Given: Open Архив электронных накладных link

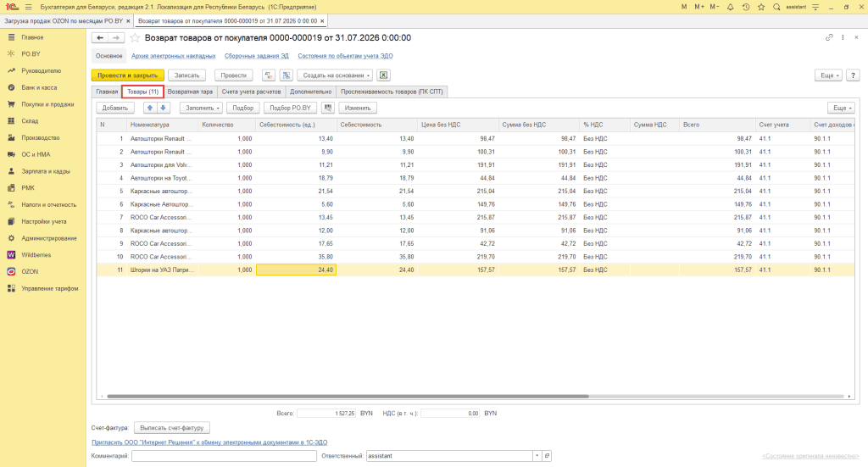Looking at the screenshot, I should pyautogui.click(x=173, y=56).
